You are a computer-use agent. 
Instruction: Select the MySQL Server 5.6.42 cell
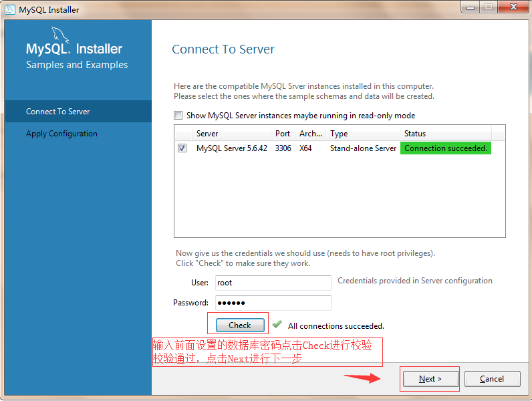pyautogui.click(x=232, y=148)
